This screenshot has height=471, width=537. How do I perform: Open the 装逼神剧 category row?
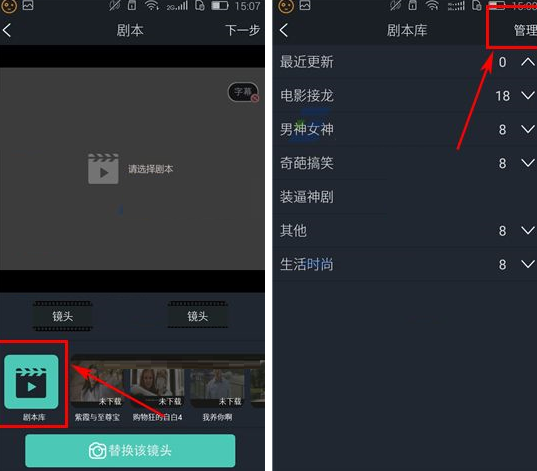coord(405,197)
